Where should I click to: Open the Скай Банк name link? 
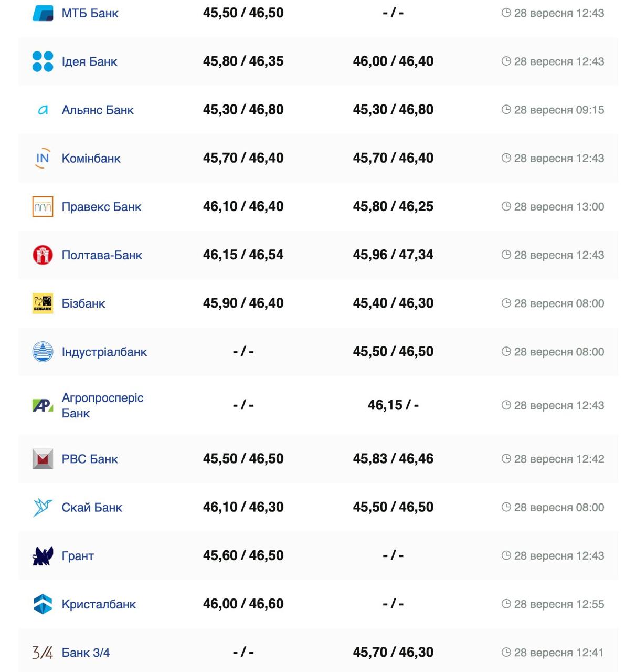click(x=92, y=507)
